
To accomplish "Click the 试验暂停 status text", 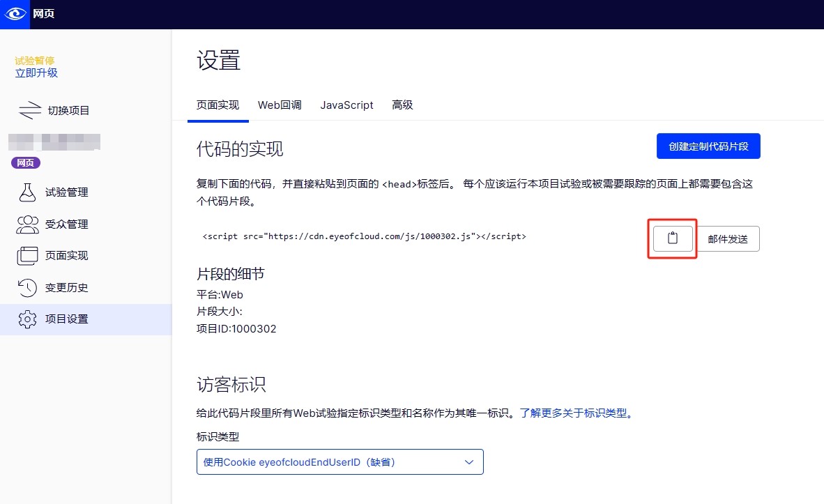I will pos(35,61).
